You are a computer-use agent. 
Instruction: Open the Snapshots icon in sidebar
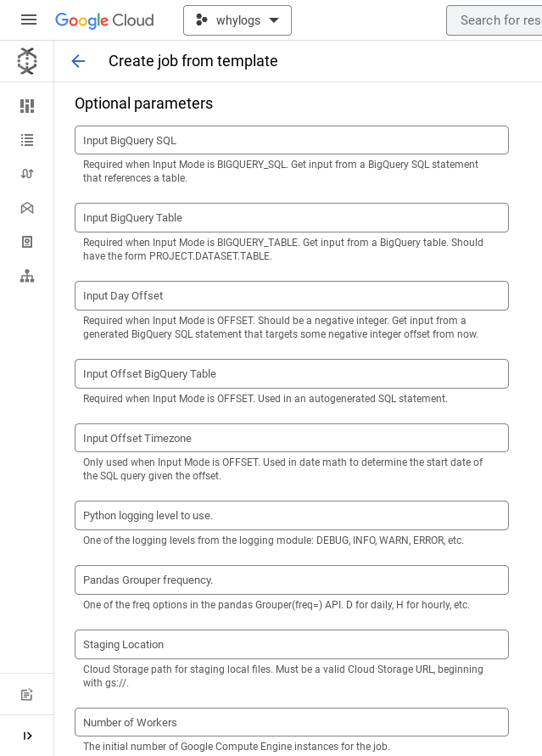(26, 241)
